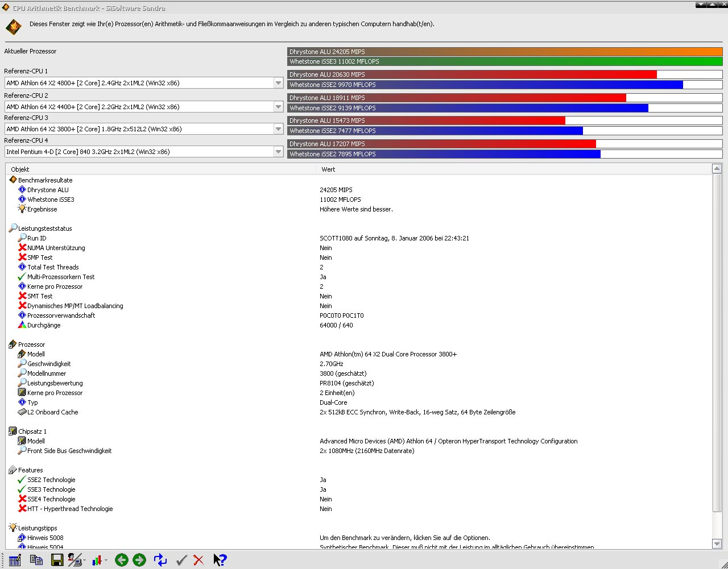
Task: Click the colored triangle icon by Durchgänge
Action: [22, 325]
